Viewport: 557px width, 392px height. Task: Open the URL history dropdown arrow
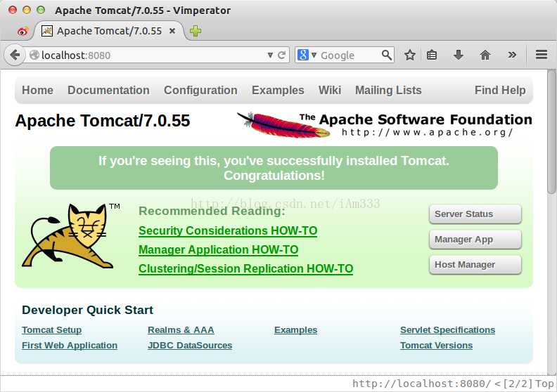coord(270,55)
